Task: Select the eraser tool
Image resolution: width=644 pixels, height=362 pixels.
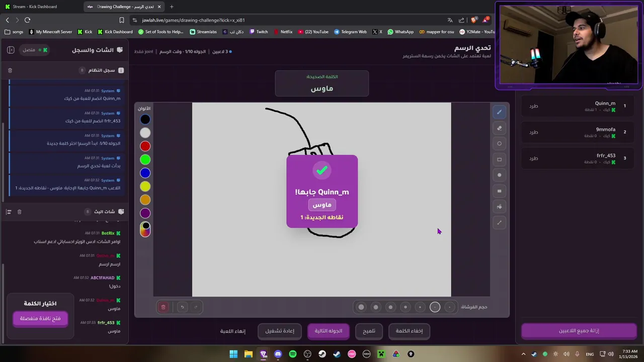Action: pyautogui.click(x=499, y=128)
